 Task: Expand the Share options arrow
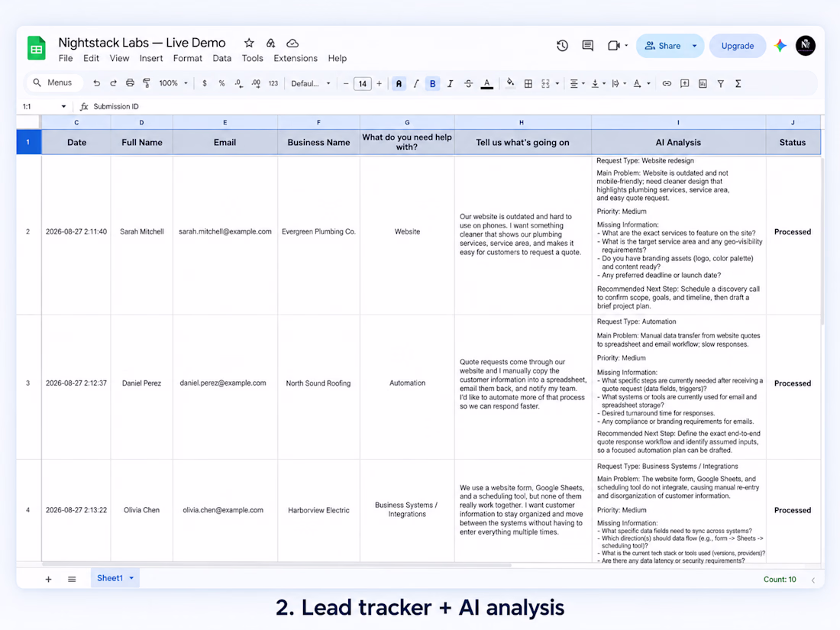tap(694, 46)
